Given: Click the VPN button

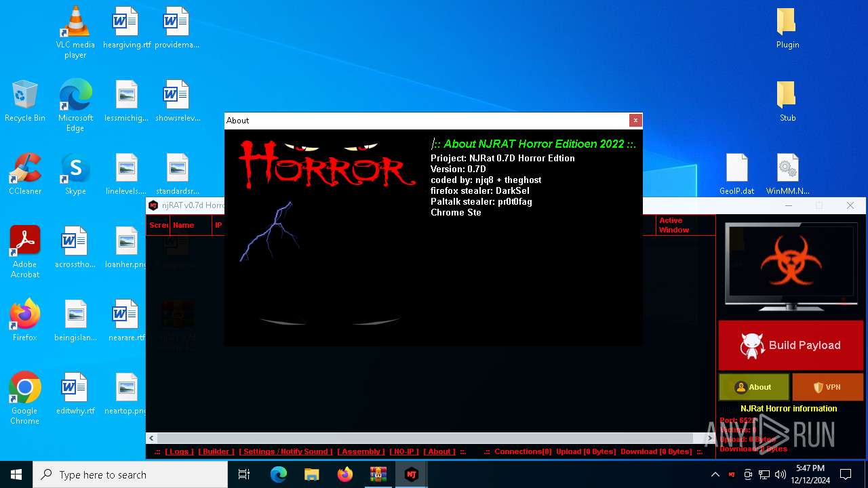Looking at the screenshot, I should [827, 387].
